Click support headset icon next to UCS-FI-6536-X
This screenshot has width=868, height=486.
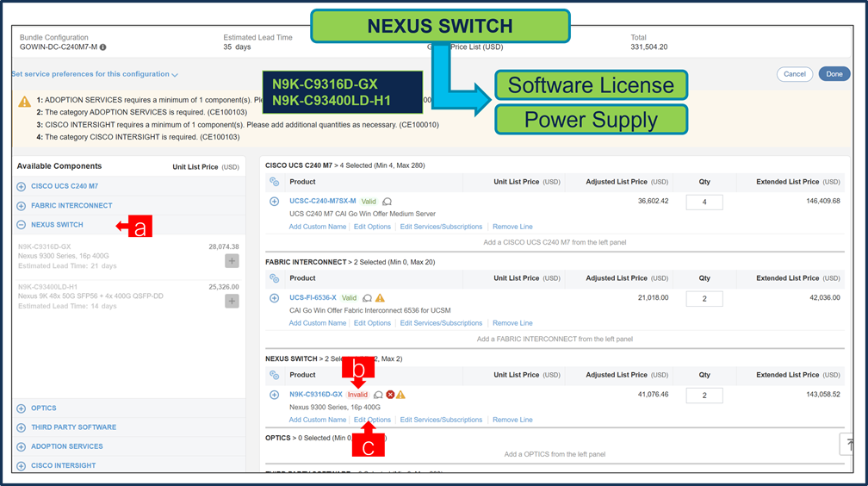coord(367,298)
